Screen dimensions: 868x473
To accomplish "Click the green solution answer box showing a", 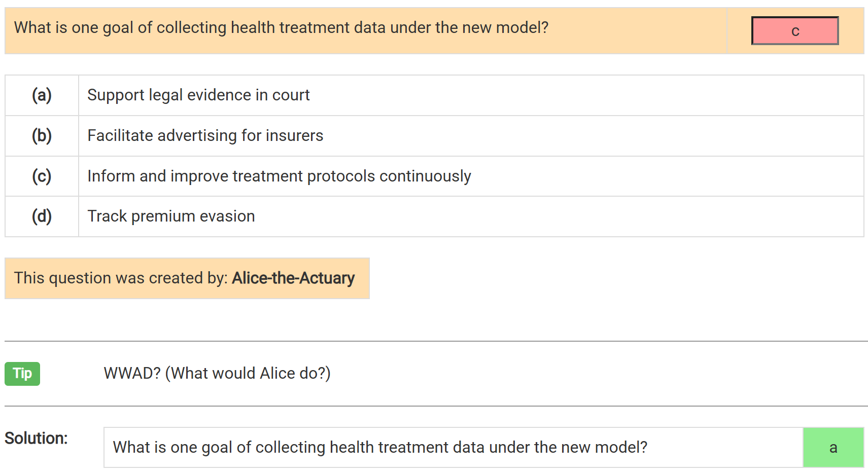I will (x=833, y=448).
